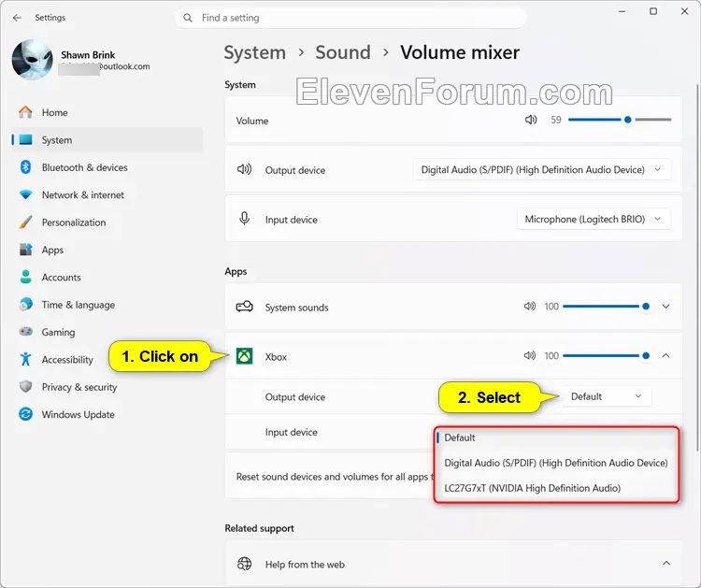This screenshot has width=701, height=588.
Task: Go to Sound in the breadcrumb
Action: (x=343, y=52)
